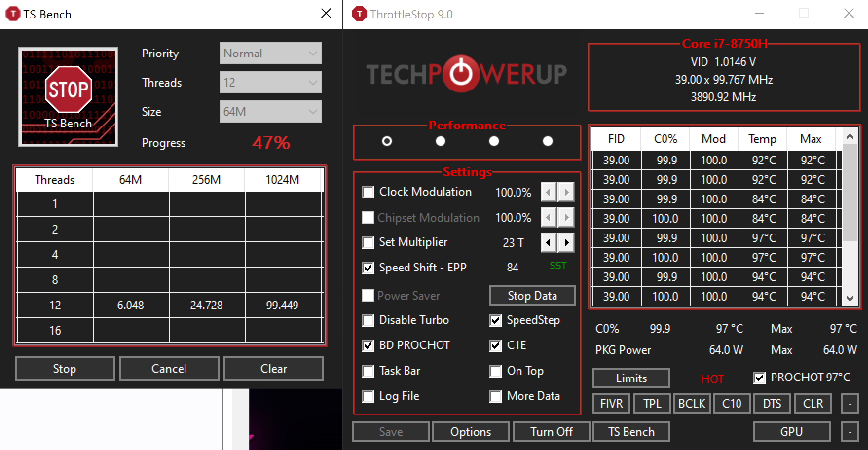Screen dimensions: 868x450
Task: Open the Size dropdown
Action: (x=271, y=111)
